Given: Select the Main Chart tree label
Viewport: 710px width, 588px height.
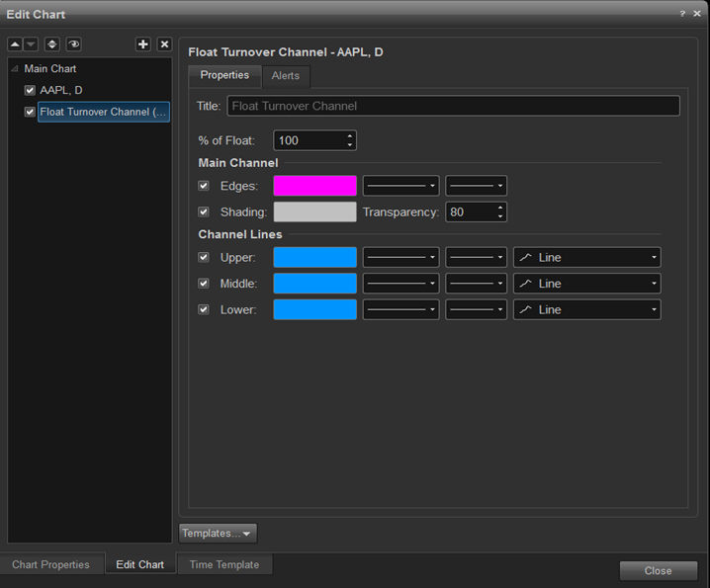Looking at the screenshot, I should [49, 69].
